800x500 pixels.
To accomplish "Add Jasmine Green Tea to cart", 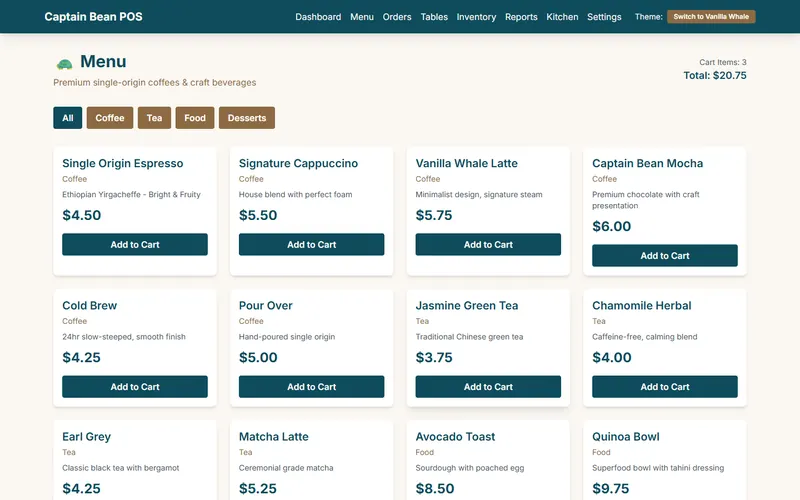I will click(x=488, y=387).
